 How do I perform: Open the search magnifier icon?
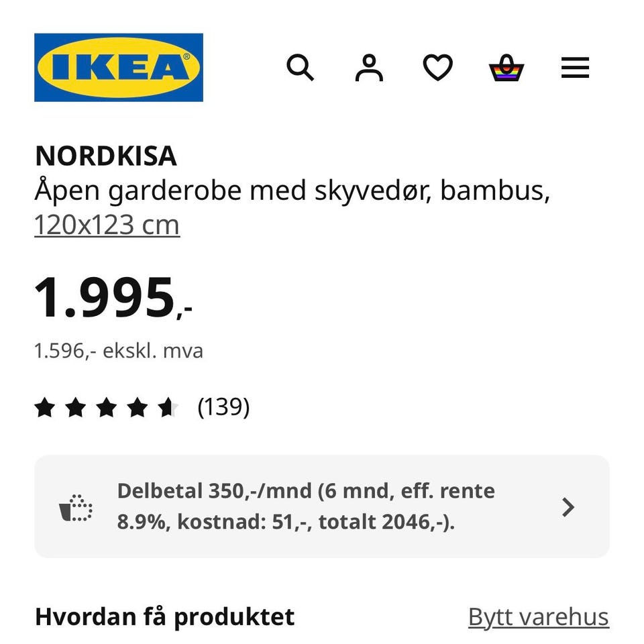click(300, 68)
